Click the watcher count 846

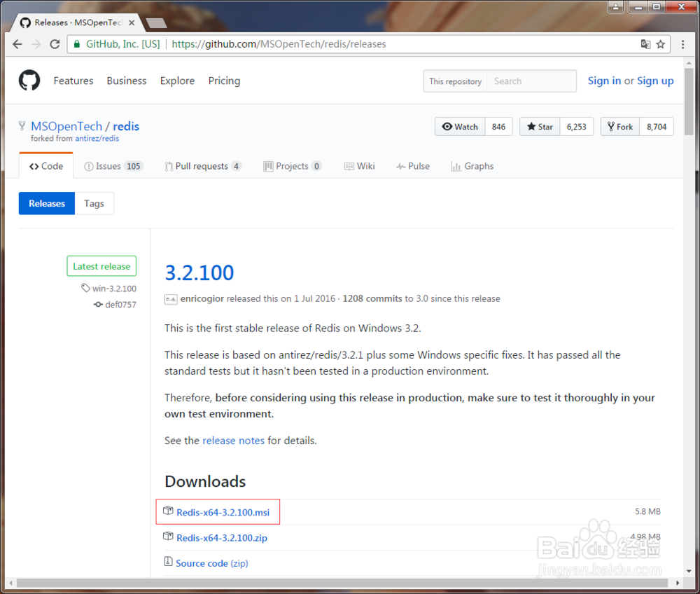click(498, 127)
